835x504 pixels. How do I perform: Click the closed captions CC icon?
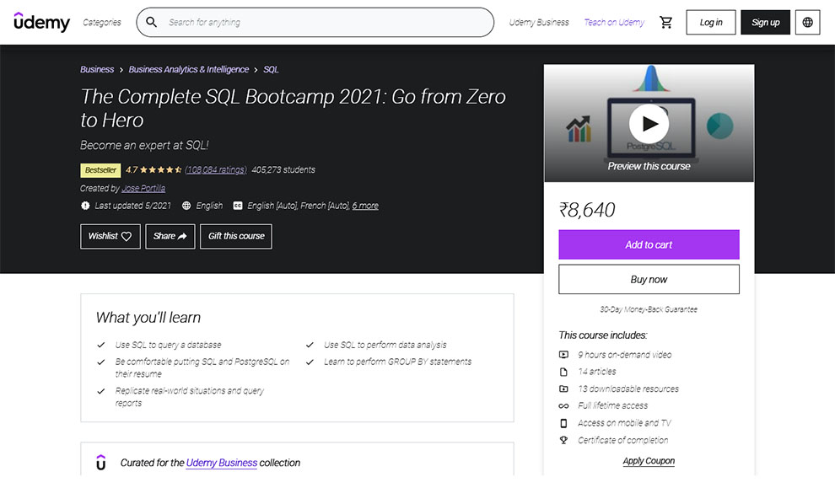[x=238, y=206]
